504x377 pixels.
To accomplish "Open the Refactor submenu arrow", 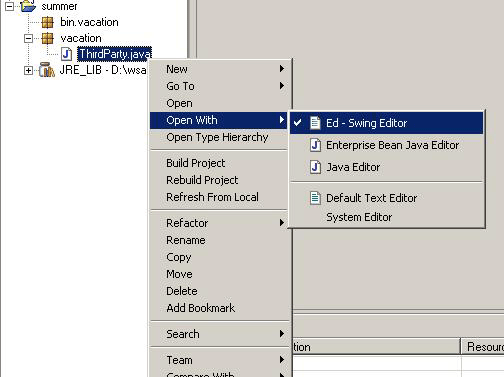I will point(282,222).
